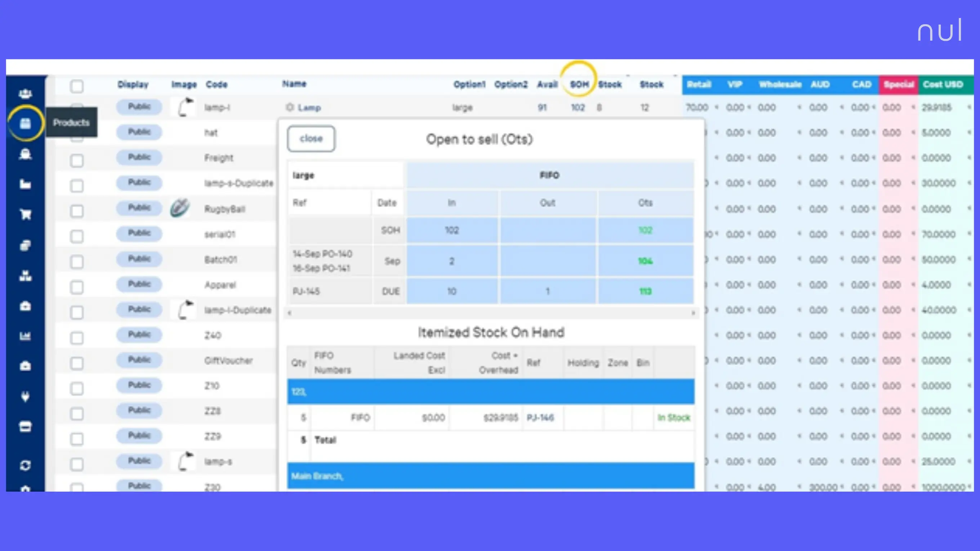Click the lamp-l-Duplicate product code

(238, 310)
